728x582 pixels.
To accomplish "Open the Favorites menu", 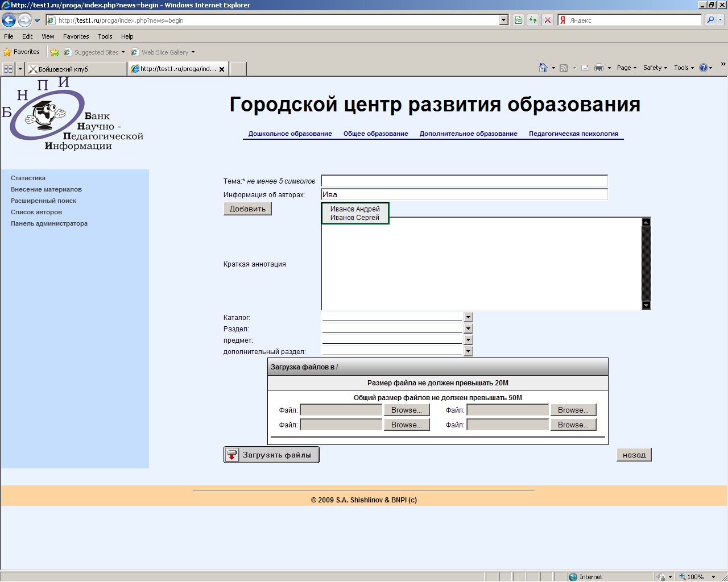I will pyautogui.click(x=76, y=36).
